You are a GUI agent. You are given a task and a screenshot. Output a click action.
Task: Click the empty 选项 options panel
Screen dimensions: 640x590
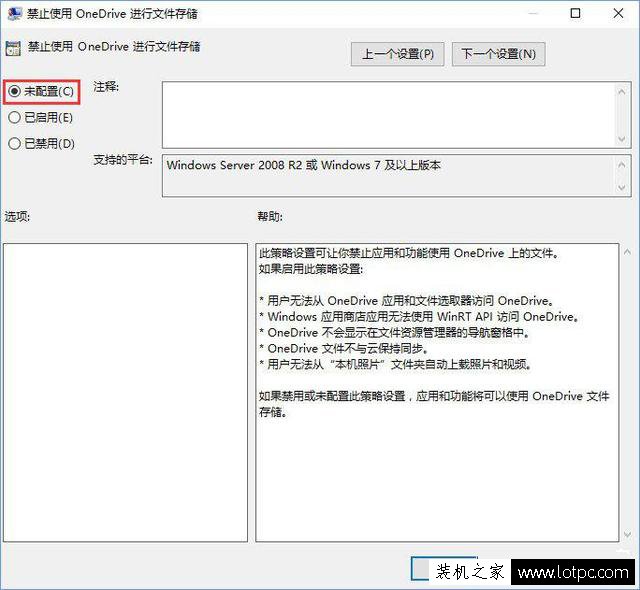(125, 393)
